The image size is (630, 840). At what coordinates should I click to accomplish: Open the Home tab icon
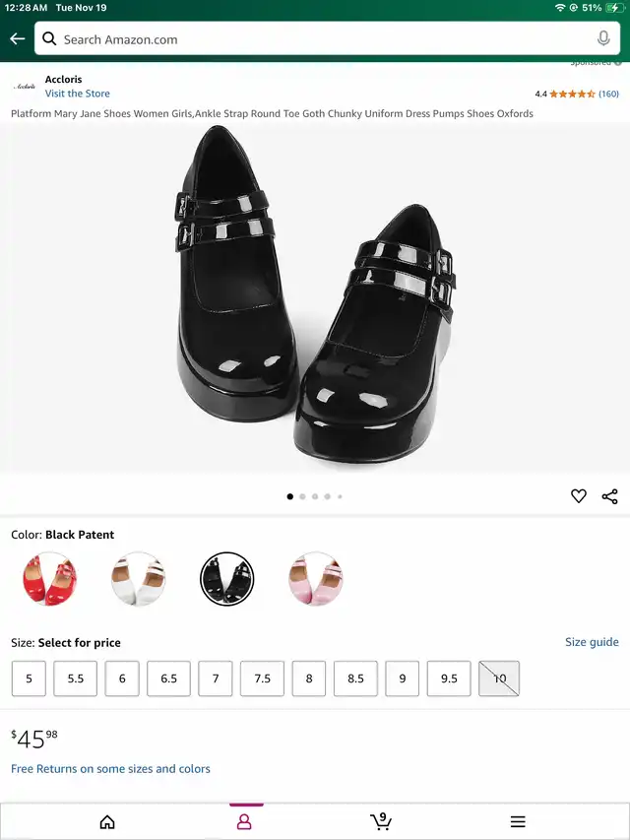tap(107, 821)
